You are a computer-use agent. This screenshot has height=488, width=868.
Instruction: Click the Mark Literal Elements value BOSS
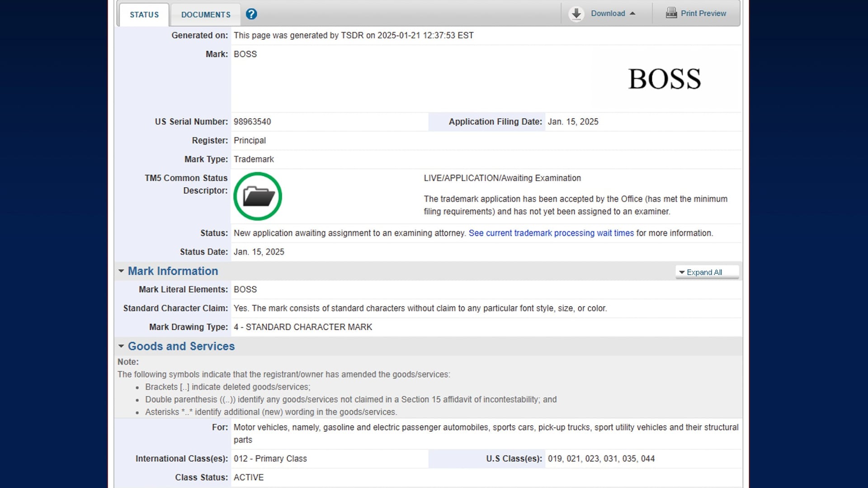coord(245,289)
